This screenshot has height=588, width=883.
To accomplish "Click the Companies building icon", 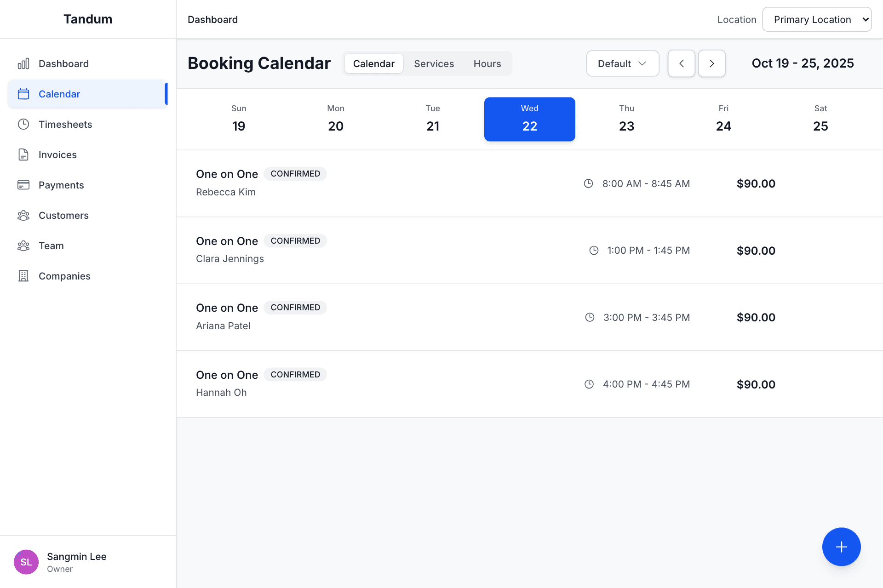I will [23, 276].
